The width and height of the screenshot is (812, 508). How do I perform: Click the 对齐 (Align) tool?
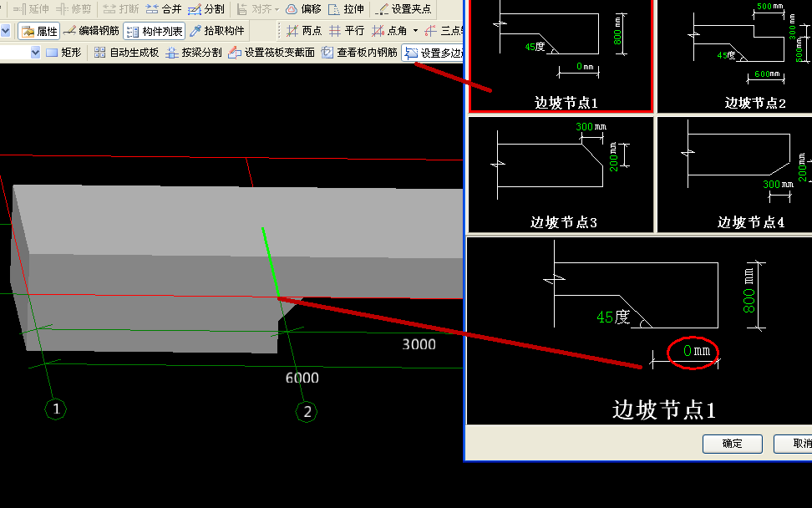click(254, 9)
